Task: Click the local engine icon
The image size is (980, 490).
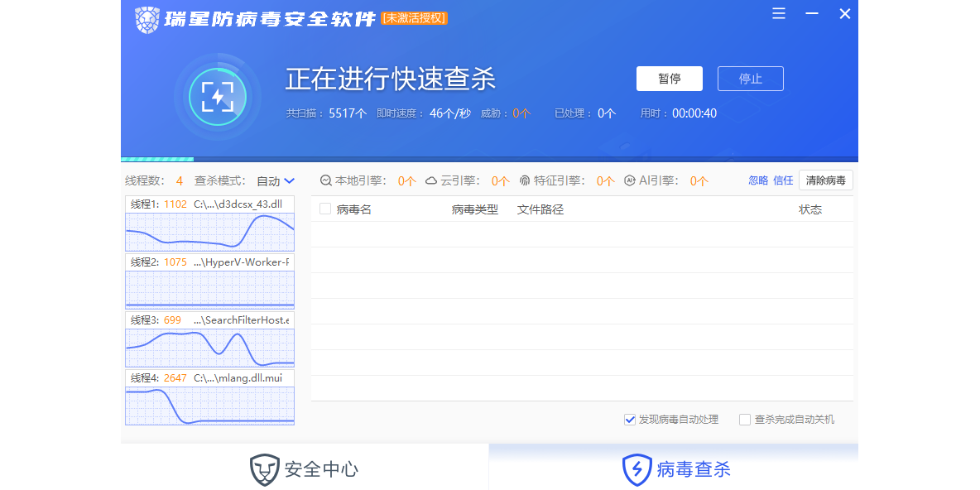Action: click(325, 180)
